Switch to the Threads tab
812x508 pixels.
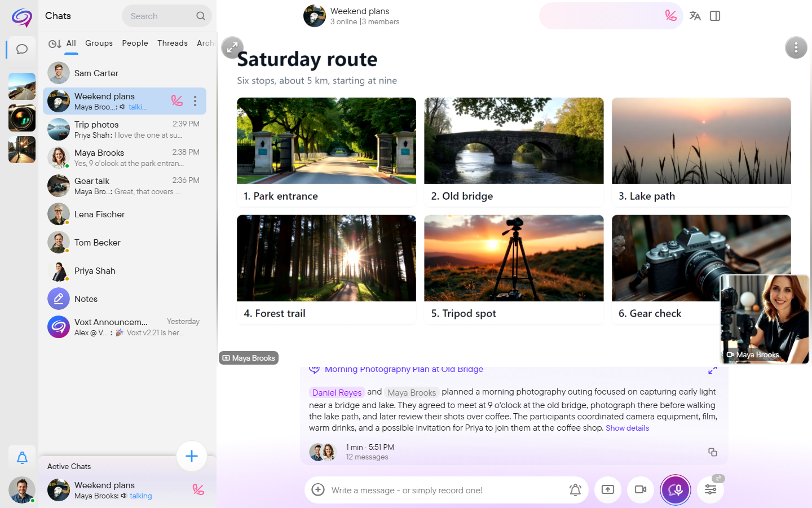pos(173,43)
